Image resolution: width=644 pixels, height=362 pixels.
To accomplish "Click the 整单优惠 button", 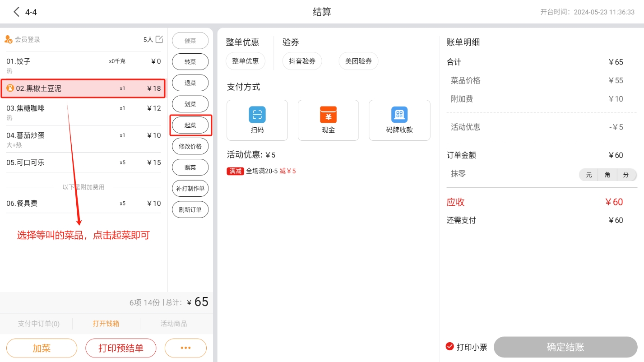I will [246, 61].
